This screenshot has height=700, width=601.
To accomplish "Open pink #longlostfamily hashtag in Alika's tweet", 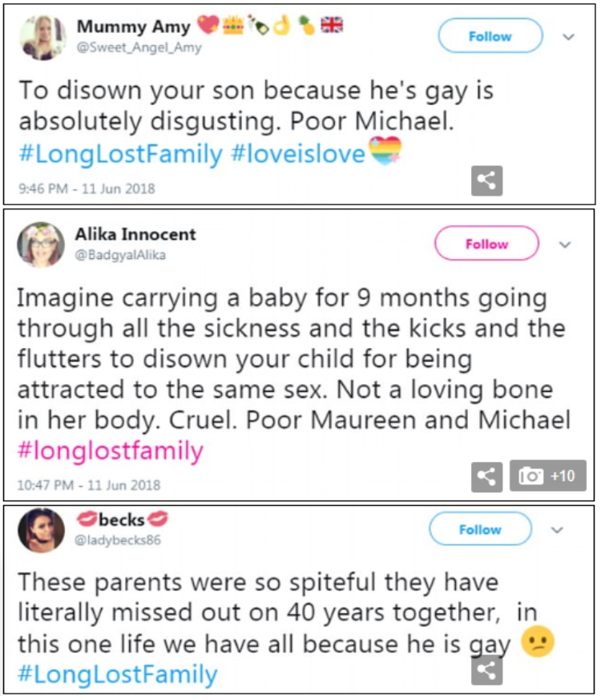I will 111,451.
